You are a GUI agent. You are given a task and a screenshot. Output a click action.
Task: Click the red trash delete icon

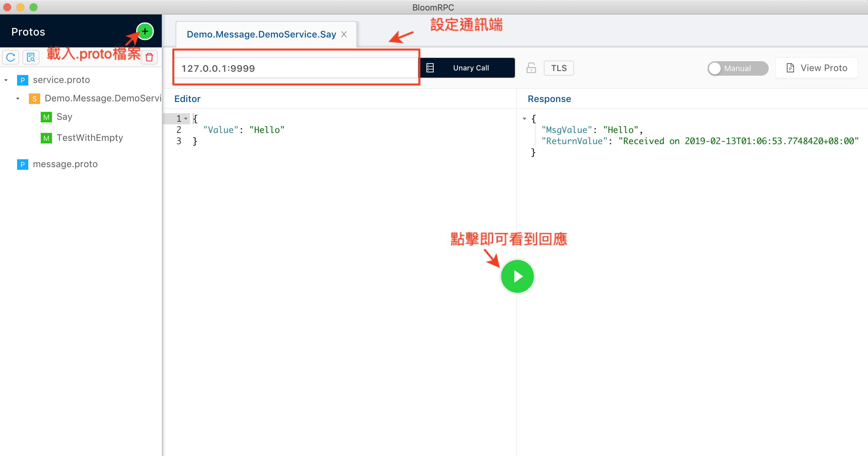pos(149,57)
